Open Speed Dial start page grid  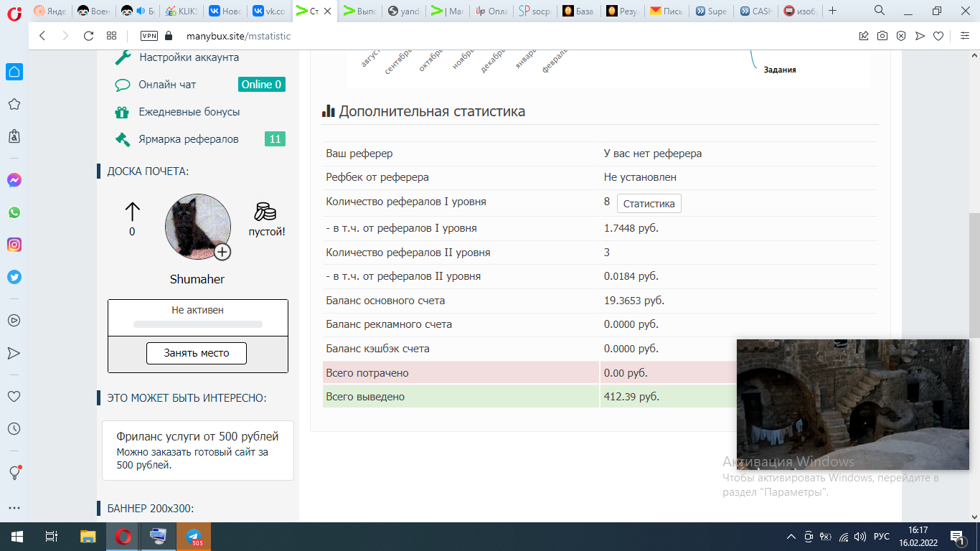tap(111, 36)
